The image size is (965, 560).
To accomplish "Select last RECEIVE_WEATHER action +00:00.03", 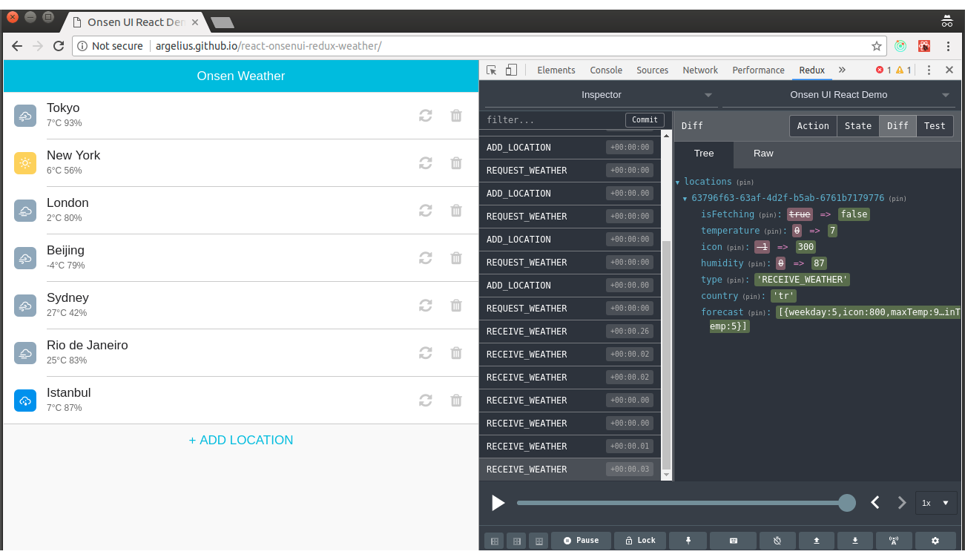I will (x=570, y=470).
